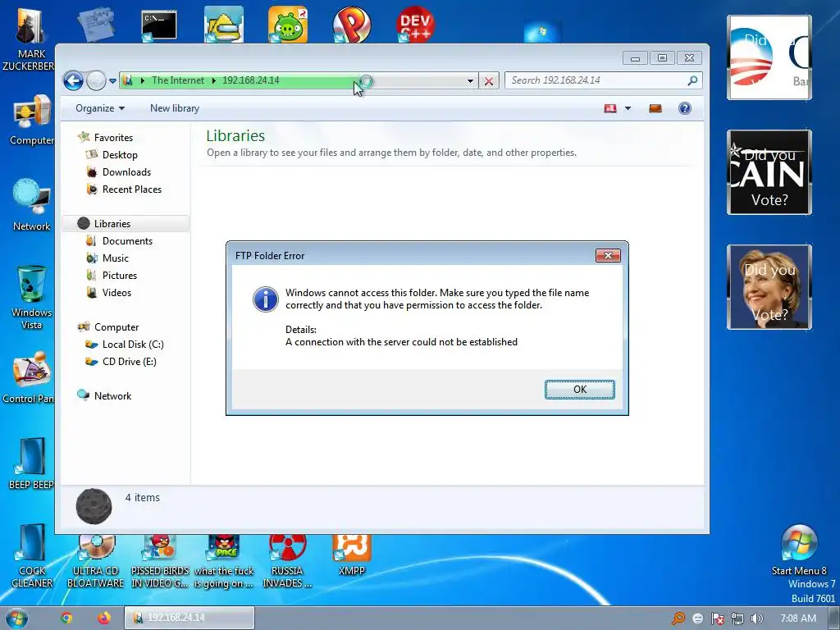The width and height of the screenshot is (840, 630).
Task: Click the ULTRA CD BLOATWARE desktop icon
Action: pyautogui.click(x=95, y=561)
